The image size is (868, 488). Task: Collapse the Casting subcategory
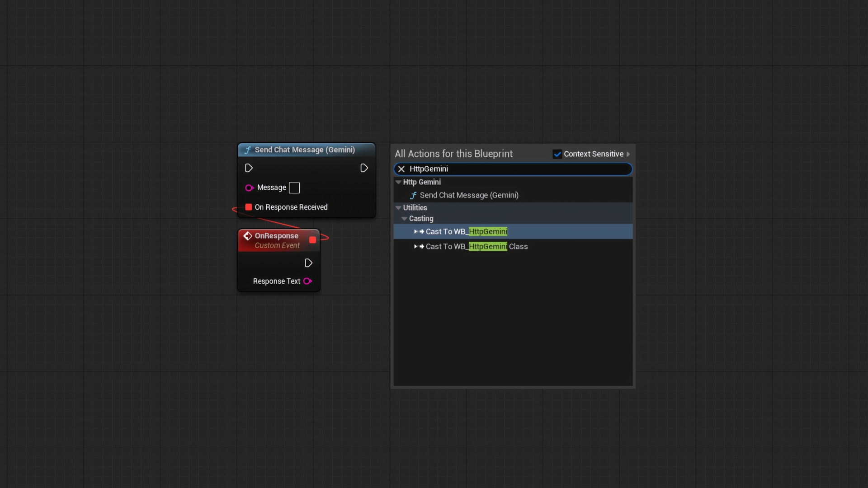point(404,219)
